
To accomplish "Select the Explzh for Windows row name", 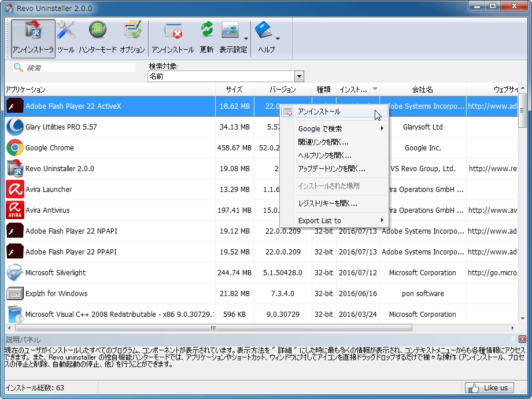I will click(56, 294).
